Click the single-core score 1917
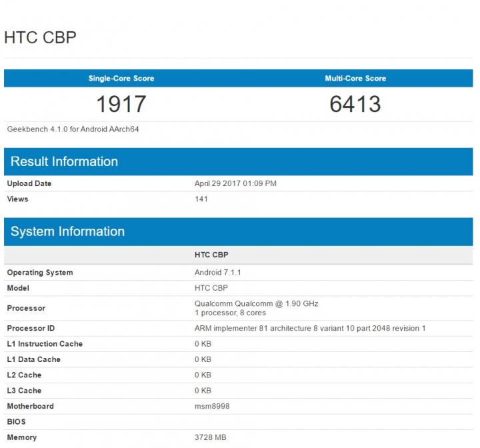Screen dimensions: 480x448 [x=121, y=104]
